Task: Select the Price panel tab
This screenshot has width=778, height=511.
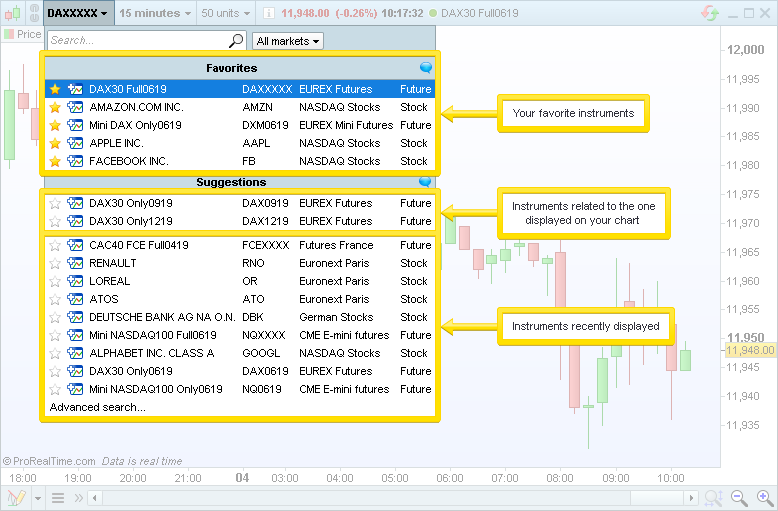Action: point(22,34)
